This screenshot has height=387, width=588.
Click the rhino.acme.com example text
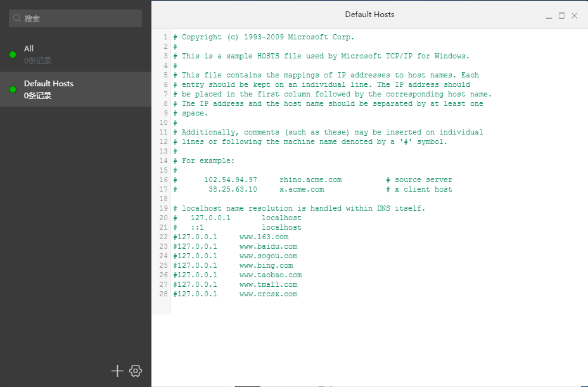pyautogui.click(x=311, y=180)
